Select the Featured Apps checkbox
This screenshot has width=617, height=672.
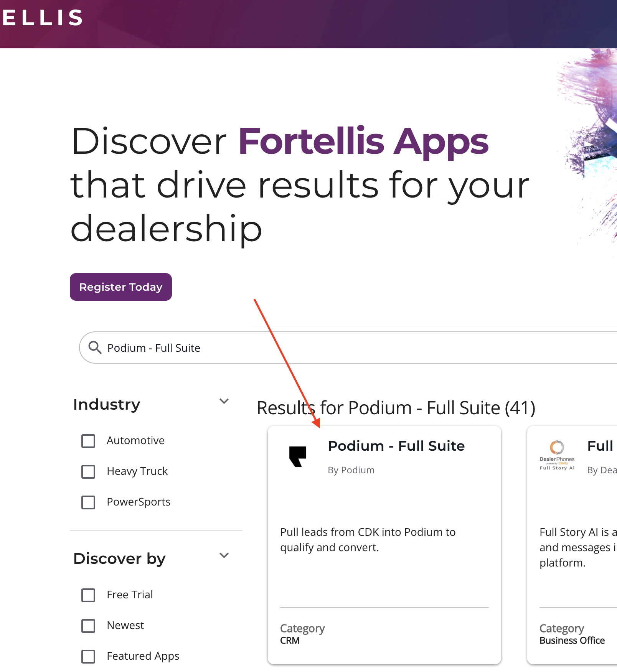[88, 657]
